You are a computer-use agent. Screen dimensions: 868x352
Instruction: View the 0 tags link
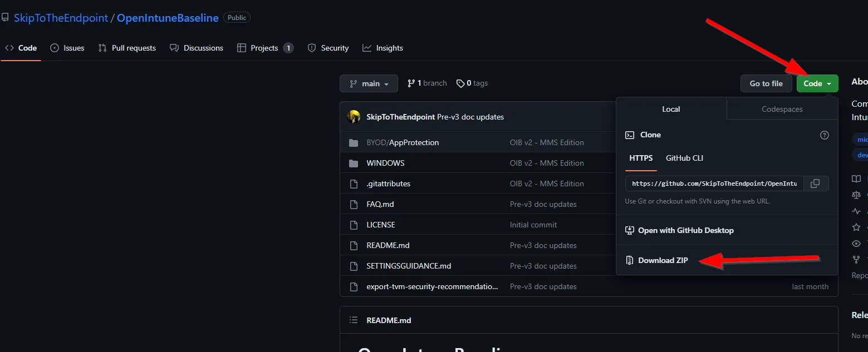click(x=472, y=83)
